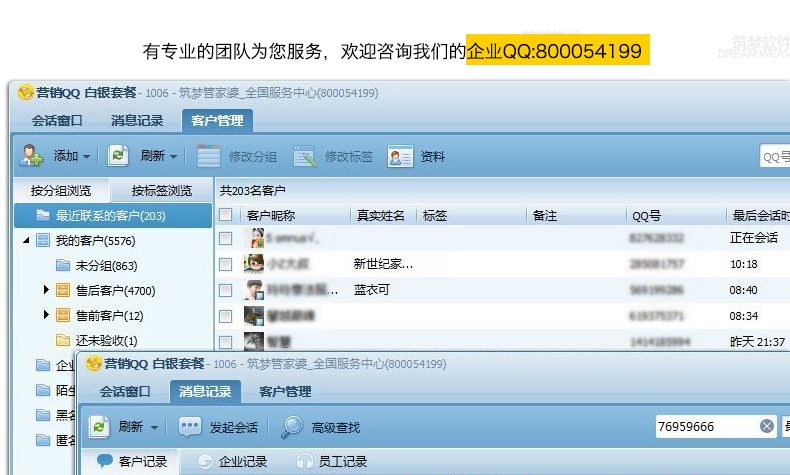
Task: Expand the 售后客户(4700) node
Action: 46,289
